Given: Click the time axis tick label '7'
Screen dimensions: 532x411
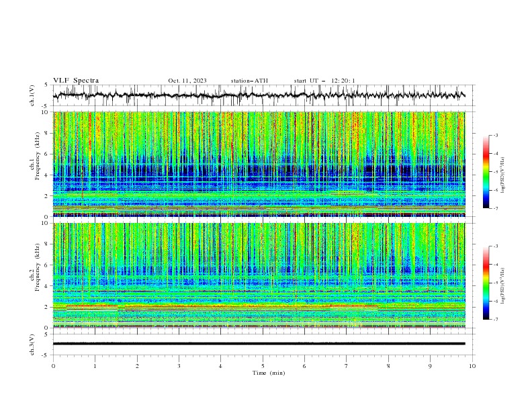Looking at the screenshot, I should [347, 366].
